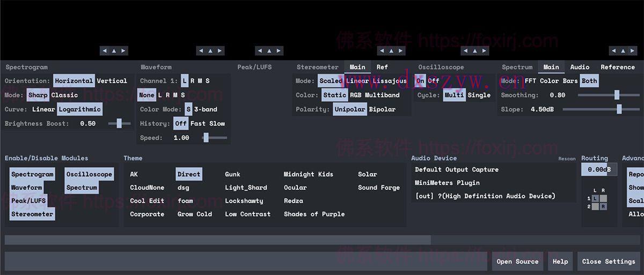Click the left arrow above the Waveform panel
The width and height of the screenshot is (644, 275).
coord(201,51)
